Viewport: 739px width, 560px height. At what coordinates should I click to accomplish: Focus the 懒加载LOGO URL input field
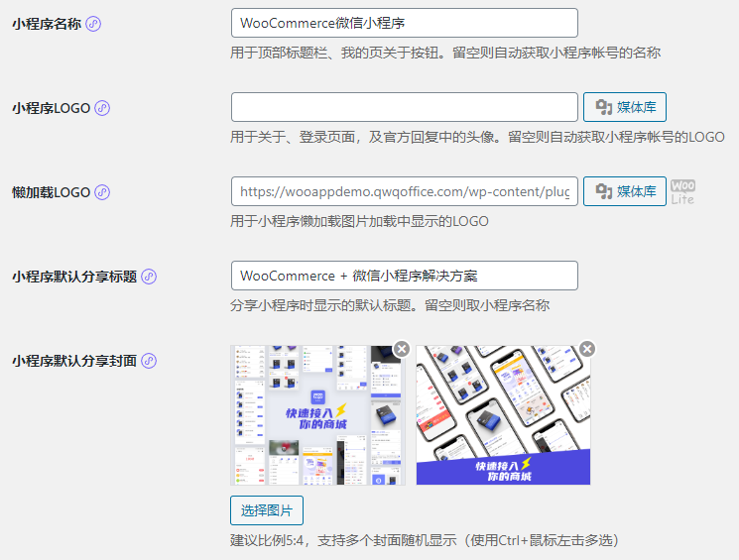coord(405,191)
